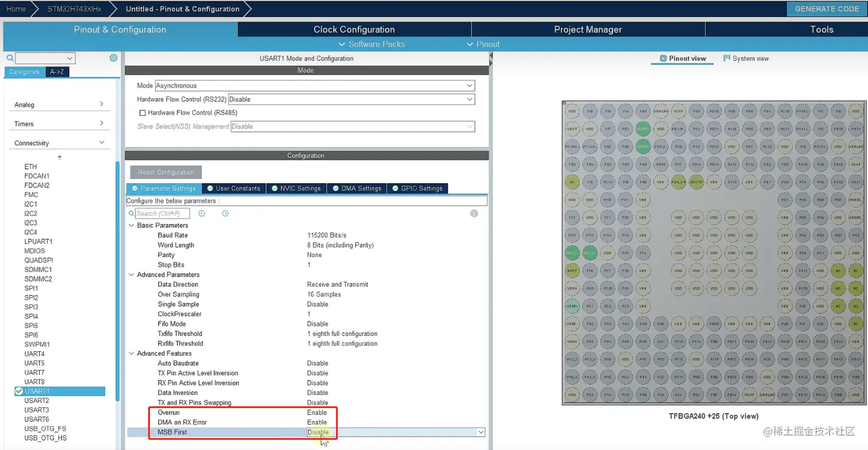Open the Software Packs menu

371,44
